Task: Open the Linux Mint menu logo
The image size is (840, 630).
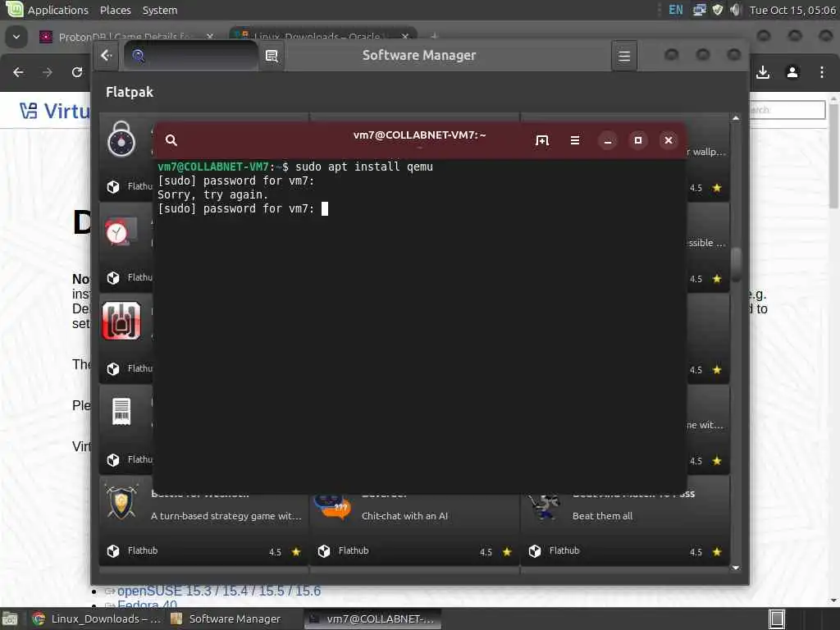Action: [x=14, y=9]
